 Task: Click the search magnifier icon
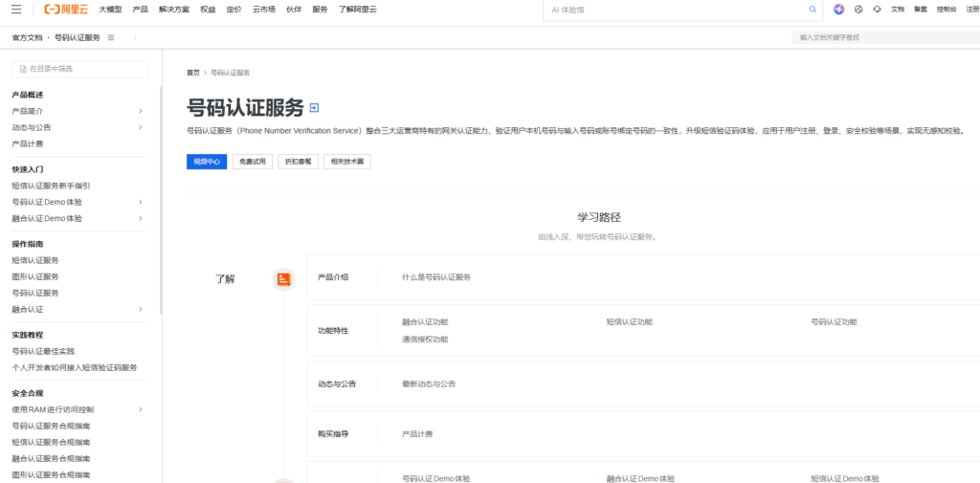click(813, 10)
